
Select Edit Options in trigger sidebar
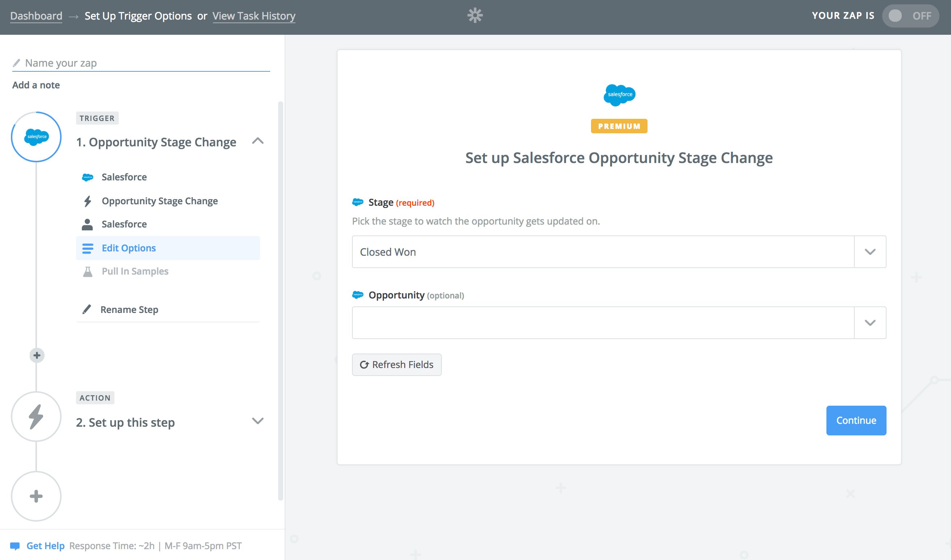(x=129, y=248)
